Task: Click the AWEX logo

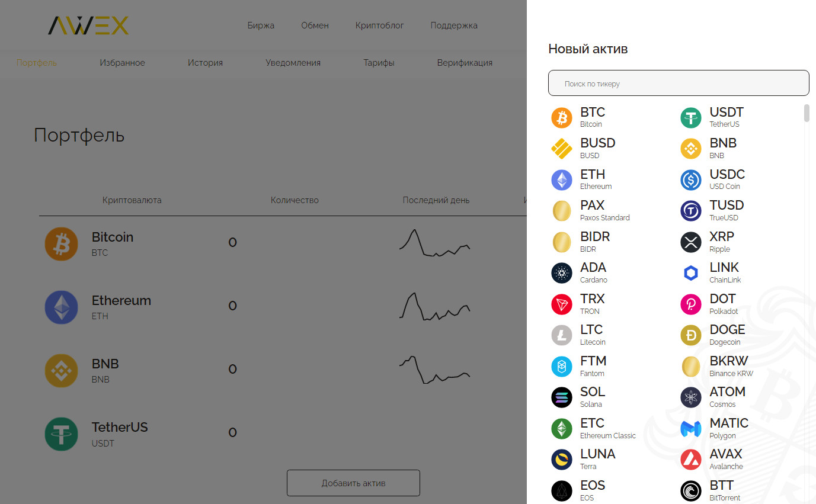Action: (x=88, y=25)
